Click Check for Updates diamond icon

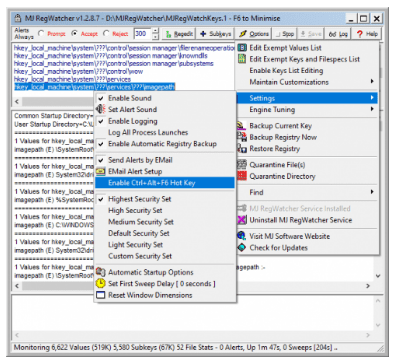242,247
